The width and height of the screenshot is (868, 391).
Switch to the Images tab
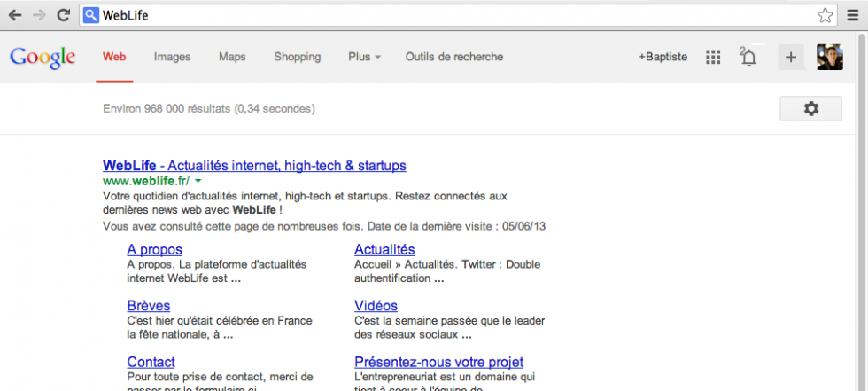click(172, 57)
